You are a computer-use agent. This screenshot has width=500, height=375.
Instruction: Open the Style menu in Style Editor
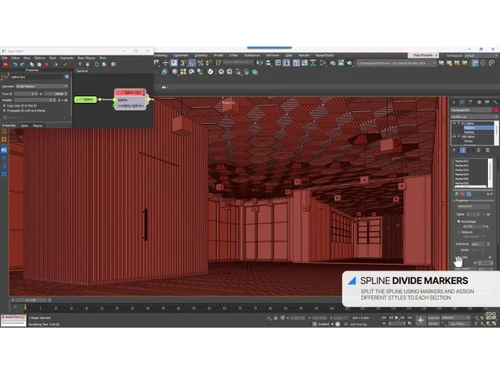coord(53,58)
